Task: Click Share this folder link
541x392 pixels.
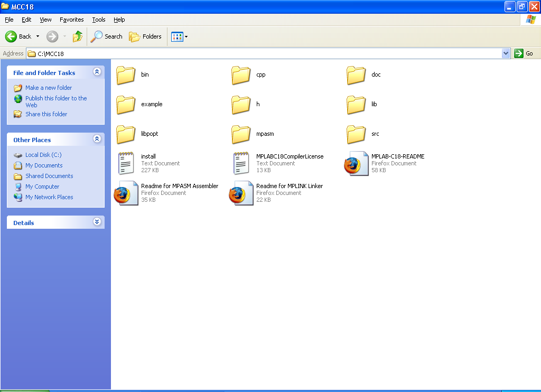Action: 46,114
